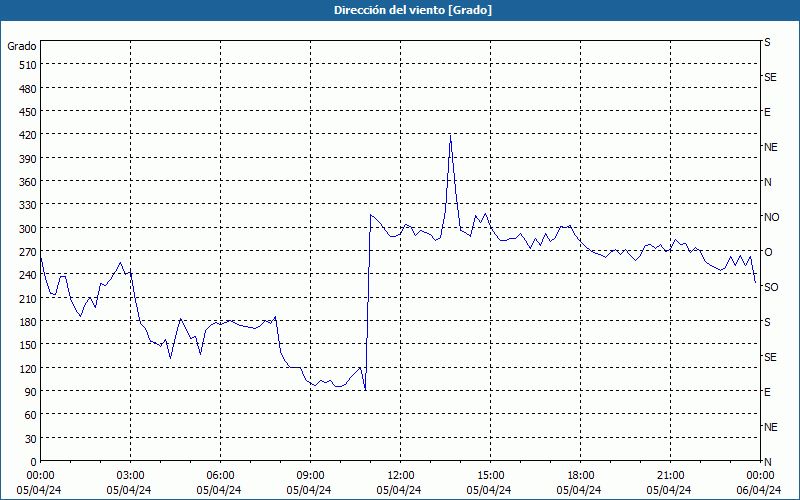Select the 330 y-axis tick label

28,206
